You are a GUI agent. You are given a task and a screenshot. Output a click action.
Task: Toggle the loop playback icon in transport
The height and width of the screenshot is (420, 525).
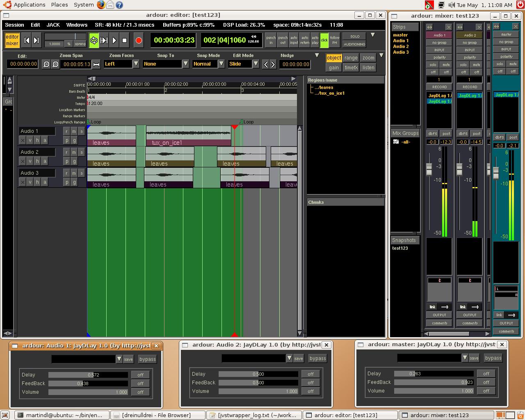pos(94,40)
